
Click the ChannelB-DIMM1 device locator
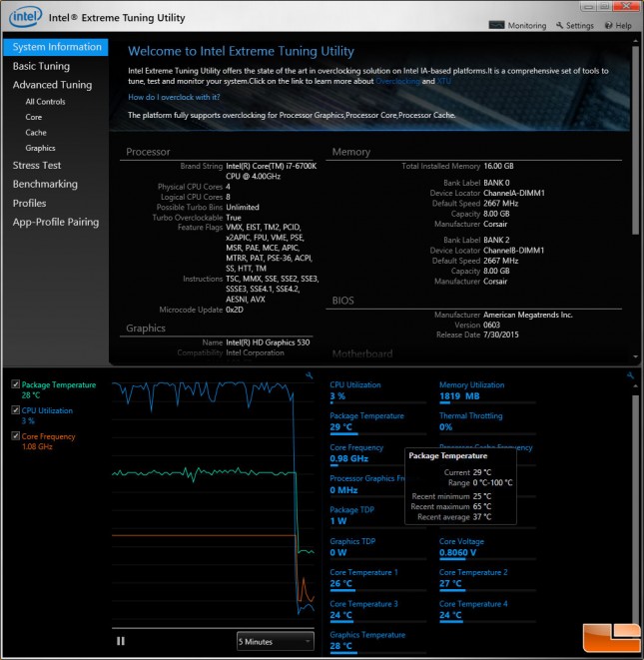(514, 251)
